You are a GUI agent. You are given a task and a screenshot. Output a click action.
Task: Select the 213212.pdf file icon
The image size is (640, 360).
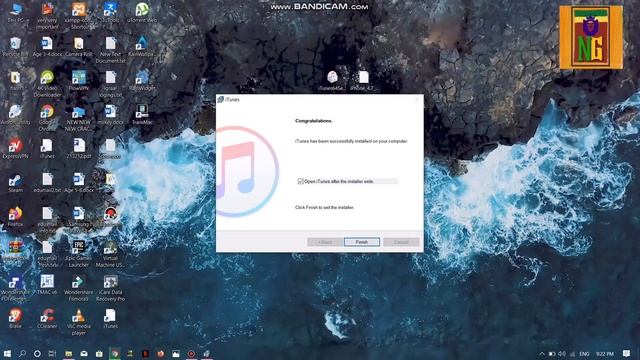pyautogui.click(x=79, y=149)
